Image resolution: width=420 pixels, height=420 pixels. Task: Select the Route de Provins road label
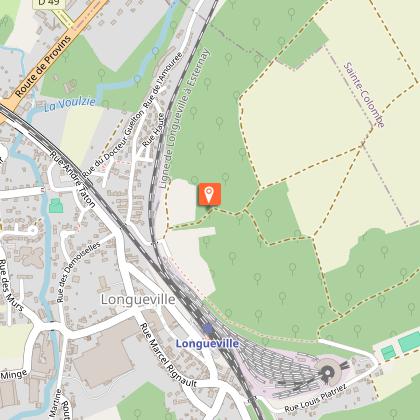(43, 67)
